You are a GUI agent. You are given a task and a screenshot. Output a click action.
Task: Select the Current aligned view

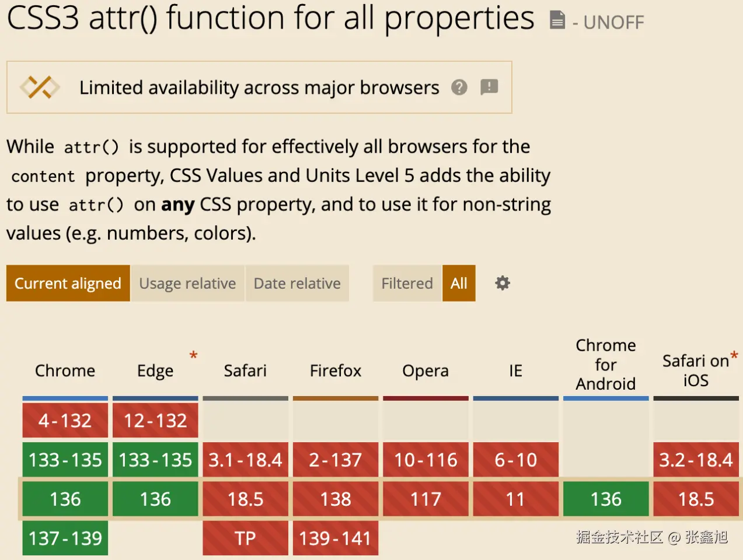point(68,283)
